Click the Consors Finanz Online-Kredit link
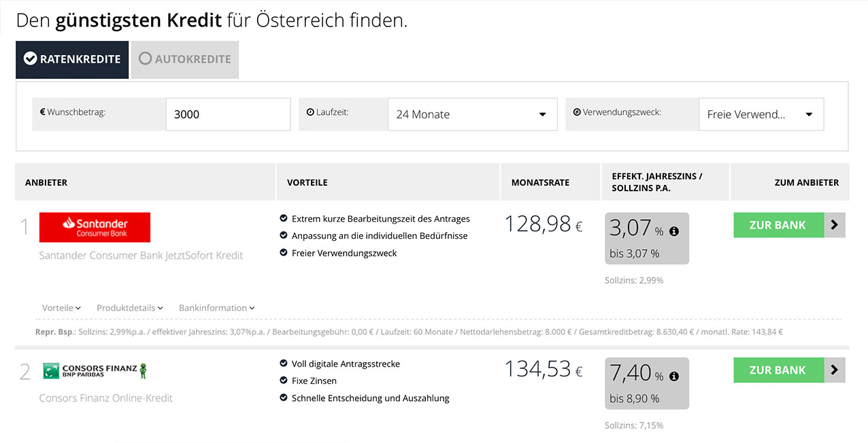 tap(106, 398)
